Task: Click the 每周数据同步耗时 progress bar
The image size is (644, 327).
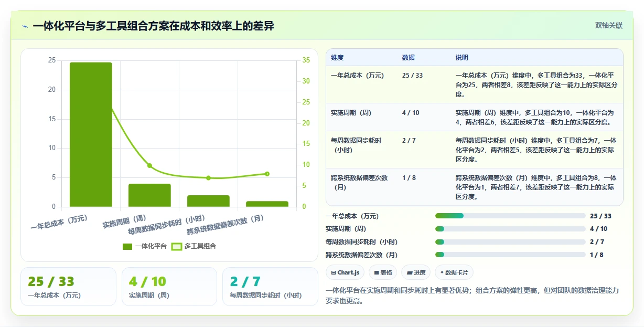Action: (510, 242)
